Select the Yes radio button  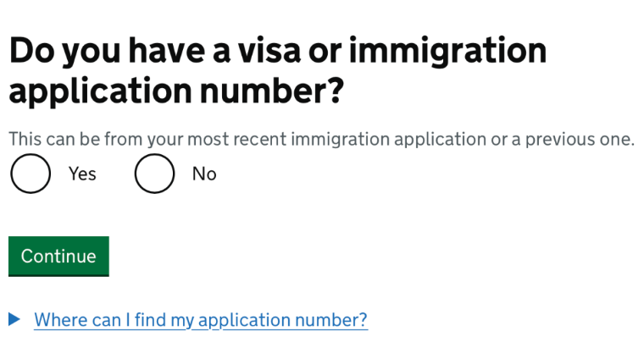point(31,174)
